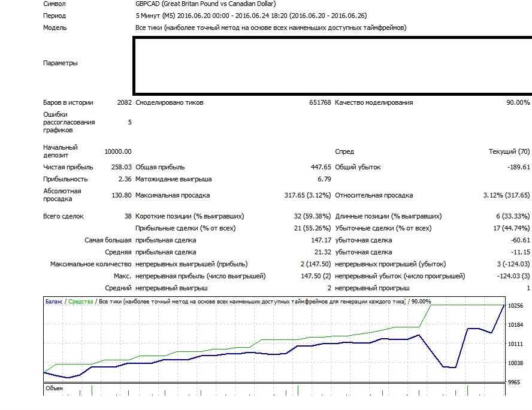This screenshot has width=532, height=410.
Task: Click profit factor value 2.36
Action: click(x=125, y=179)
